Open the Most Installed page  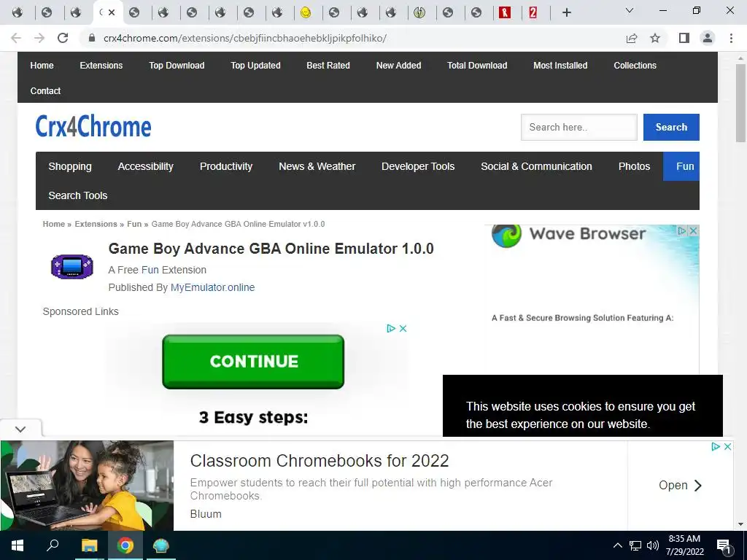pos(560,65)
